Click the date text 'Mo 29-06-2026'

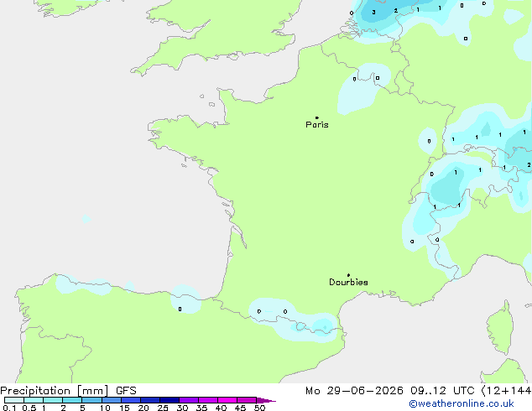(x=354, y=391)
